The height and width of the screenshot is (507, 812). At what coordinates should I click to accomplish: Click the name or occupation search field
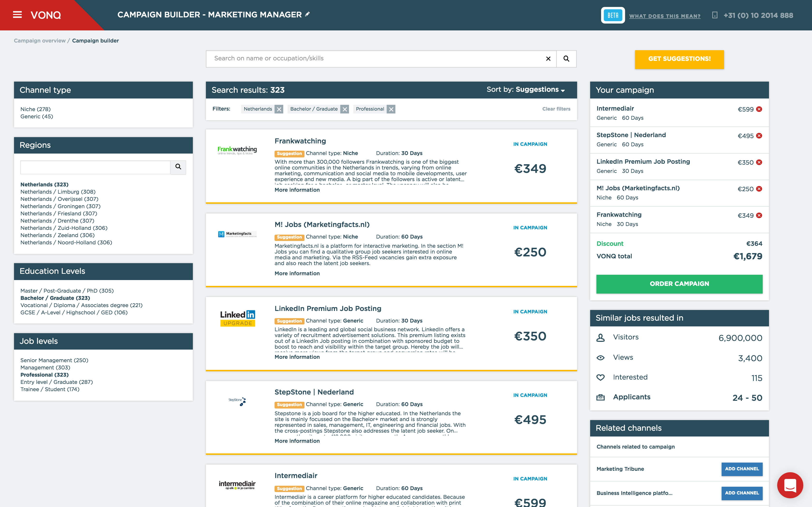(x=369, y=58)
